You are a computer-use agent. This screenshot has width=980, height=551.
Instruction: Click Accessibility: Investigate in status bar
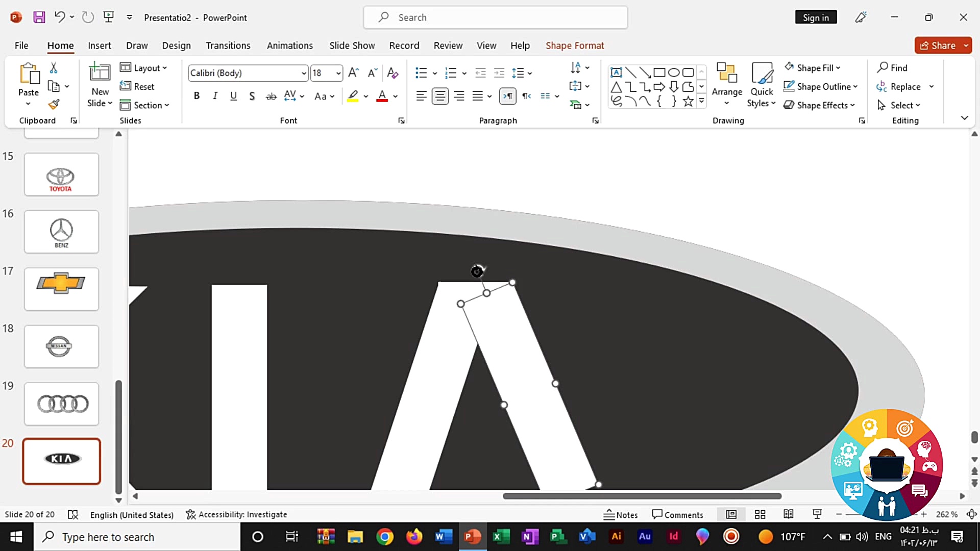tap(236, 514)
